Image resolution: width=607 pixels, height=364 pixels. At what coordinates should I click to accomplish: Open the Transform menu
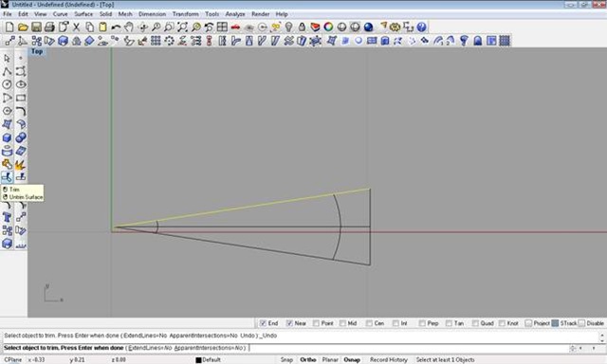[186, 14]
